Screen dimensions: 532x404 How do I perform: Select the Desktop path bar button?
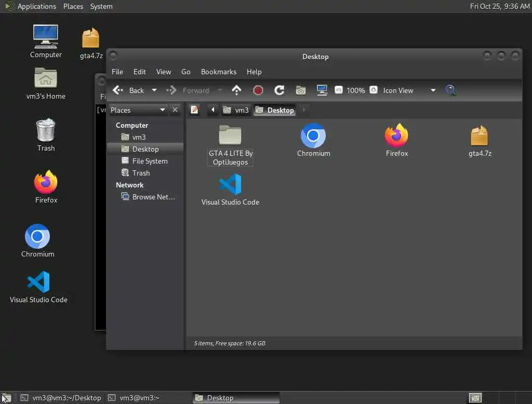[274, 110]
